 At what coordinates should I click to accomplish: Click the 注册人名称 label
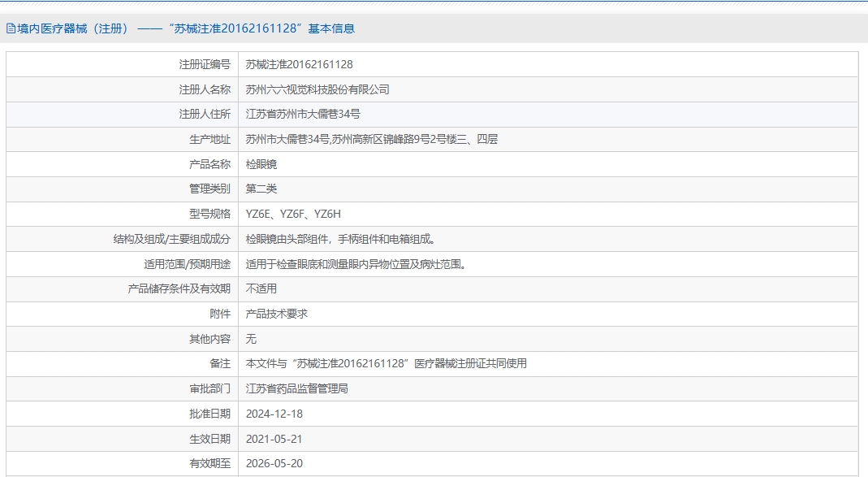pos(205,89)
